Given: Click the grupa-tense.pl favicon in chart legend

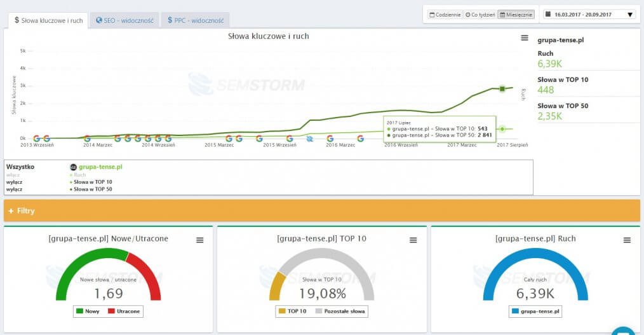Looking at the screenshot, I should 74,167.
